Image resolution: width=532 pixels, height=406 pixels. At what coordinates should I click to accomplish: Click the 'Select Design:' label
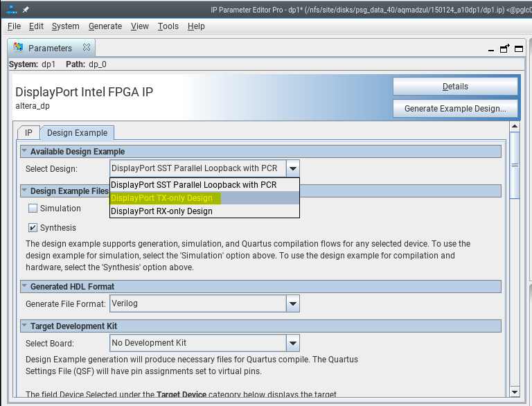51,169
